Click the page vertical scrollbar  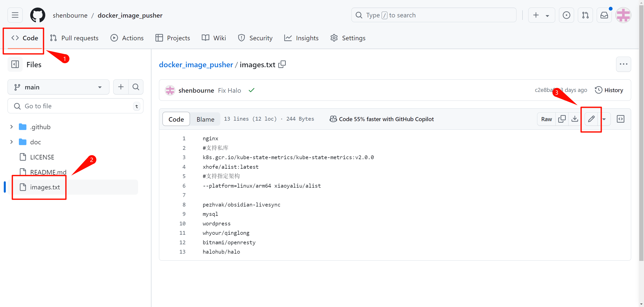coord(641,133)
